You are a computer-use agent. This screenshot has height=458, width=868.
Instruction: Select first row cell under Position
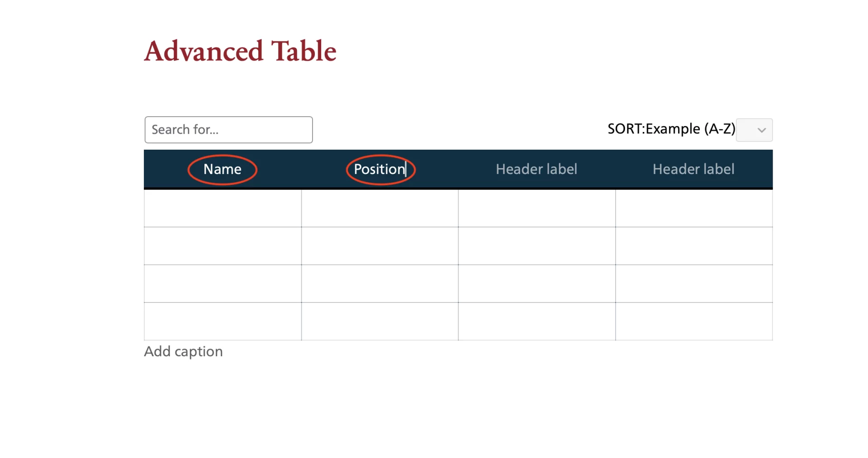[379, 208]
